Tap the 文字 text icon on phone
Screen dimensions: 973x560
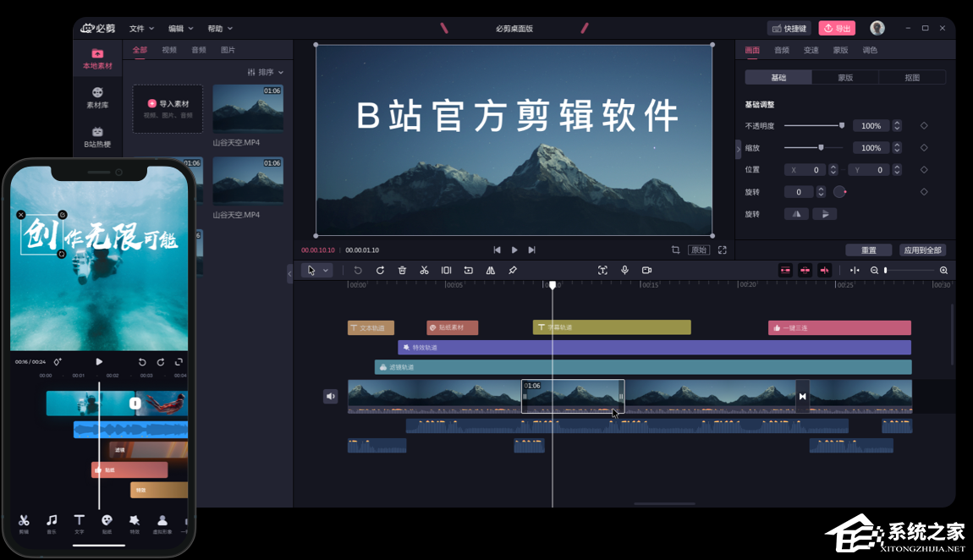click(80, 524)
